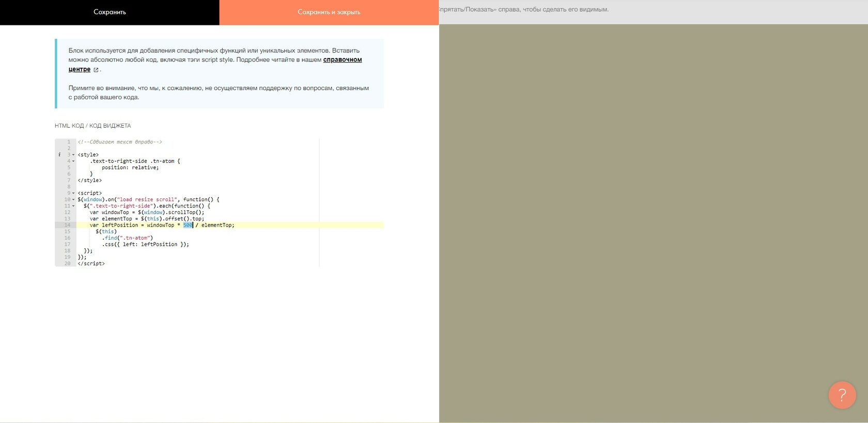The height and width of the screenshot is (423, 868).
Task: Open the orange question mark help button
Action: tap(842, 395)
